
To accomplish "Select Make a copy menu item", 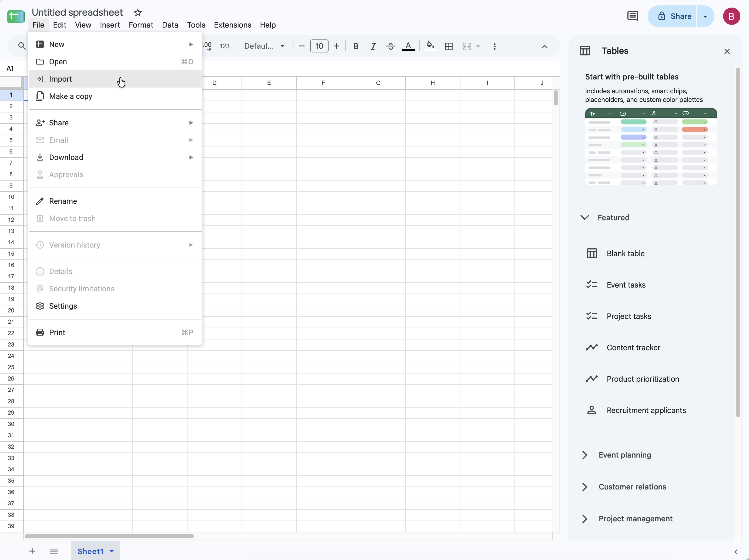I will point(115,96).
